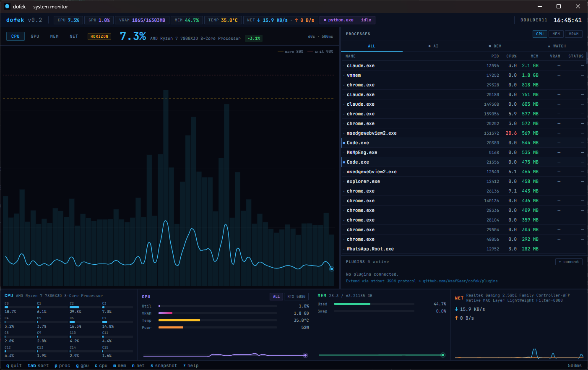
Task: Click the square icon beside the DEV tab
Action: coord(489,46)
